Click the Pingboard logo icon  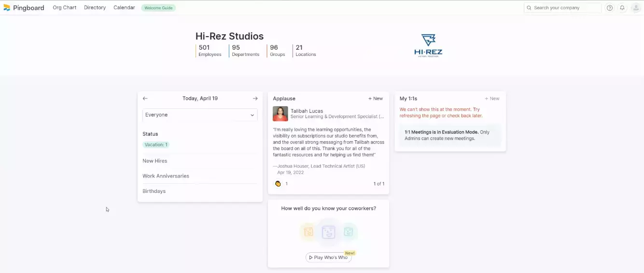7,8
